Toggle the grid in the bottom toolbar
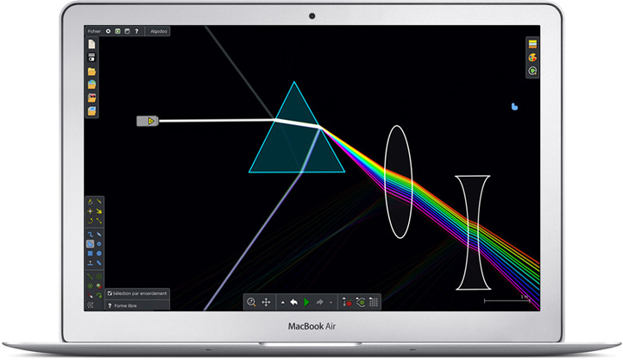The height and width of the screenshot is (364, 623). pyautogui.click(x=374, y=302)
